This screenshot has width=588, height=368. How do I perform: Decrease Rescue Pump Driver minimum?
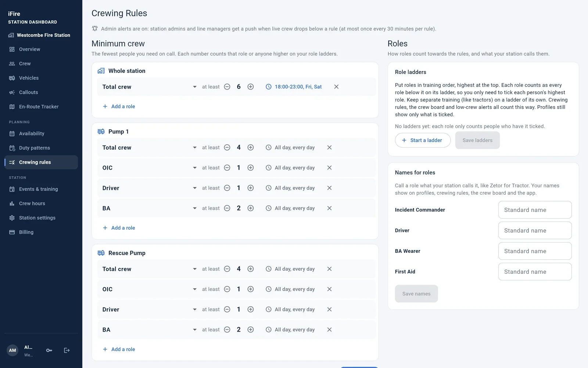point(227,309)
